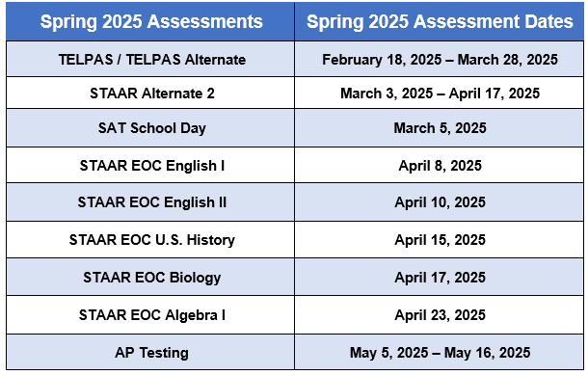Image resolution: width=588 pixels, height=375 pixels.
Task: Click the Spring 2025 Assessment Dates header
Action: (x=440, y=21)
